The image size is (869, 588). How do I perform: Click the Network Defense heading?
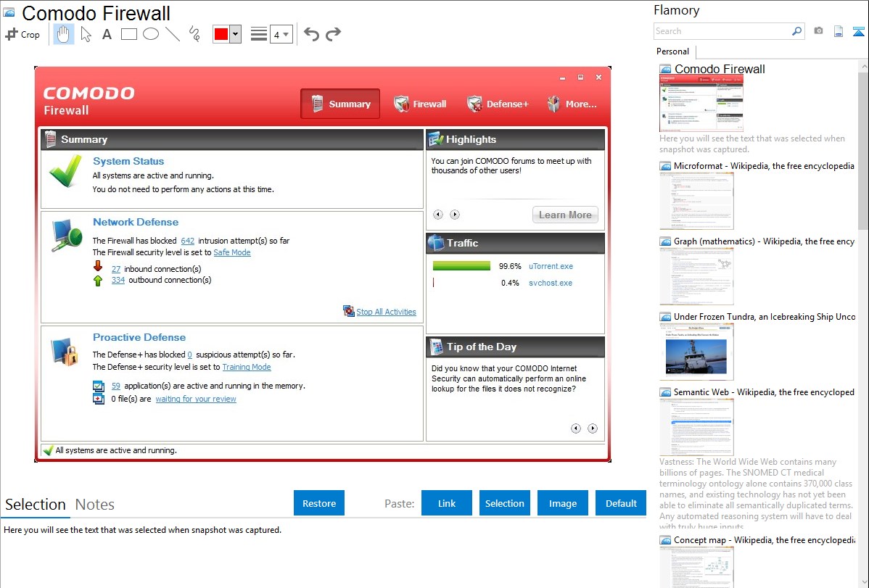tap(136, 223)
